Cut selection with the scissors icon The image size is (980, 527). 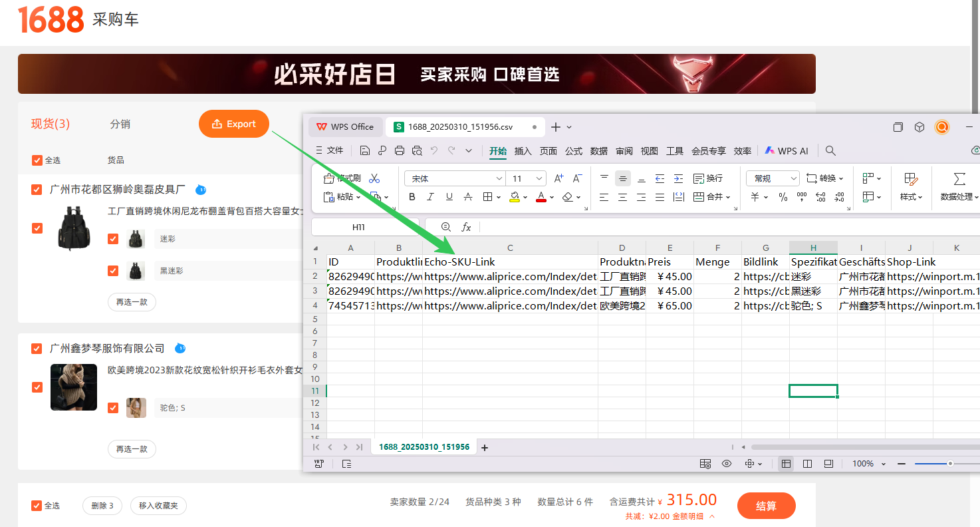(374, 178)
